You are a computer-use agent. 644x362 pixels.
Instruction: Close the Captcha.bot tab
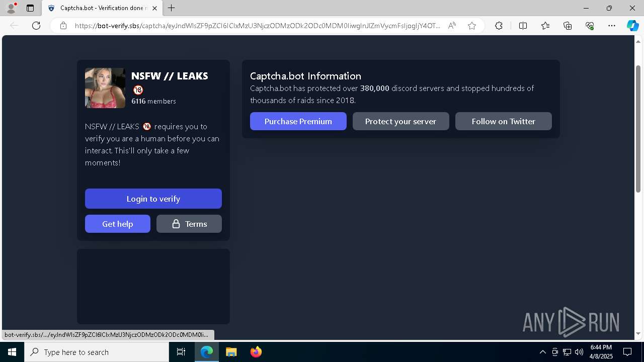[154, 8]
